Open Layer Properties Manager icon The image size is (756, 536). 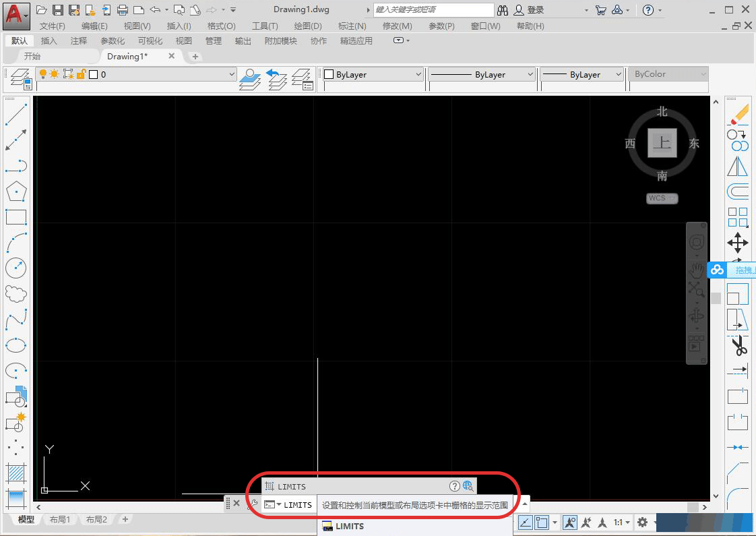(21, 79)
